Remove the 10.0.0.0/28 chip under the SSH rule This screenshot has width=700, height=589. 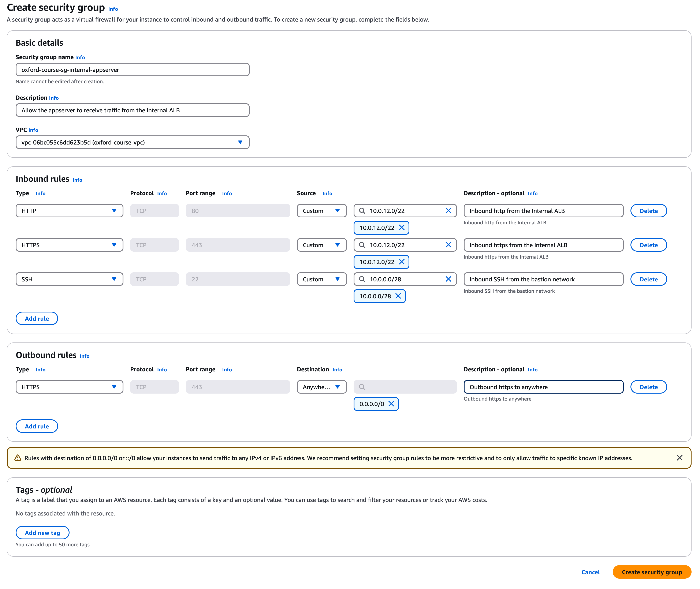pos(398,296)
